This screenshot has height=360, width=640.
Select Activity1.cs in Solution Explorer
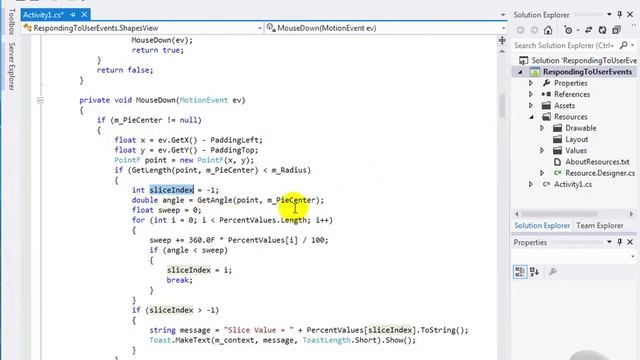coord(573,184)
